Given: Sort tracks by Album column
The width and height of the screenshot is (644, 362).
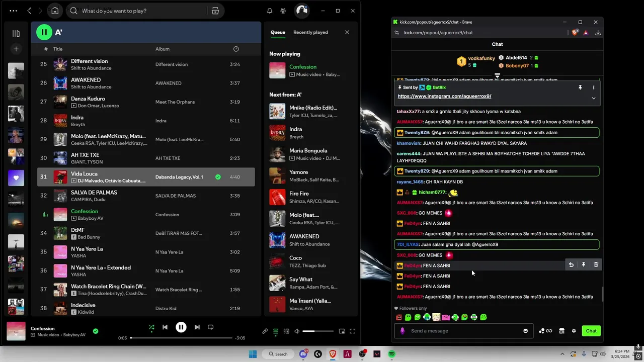Looking at the screenshot, I should 163,49.
